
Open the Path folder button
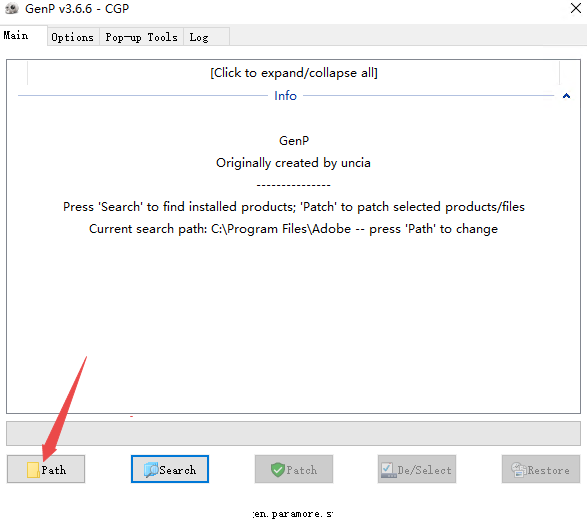(x=46, y=469)
